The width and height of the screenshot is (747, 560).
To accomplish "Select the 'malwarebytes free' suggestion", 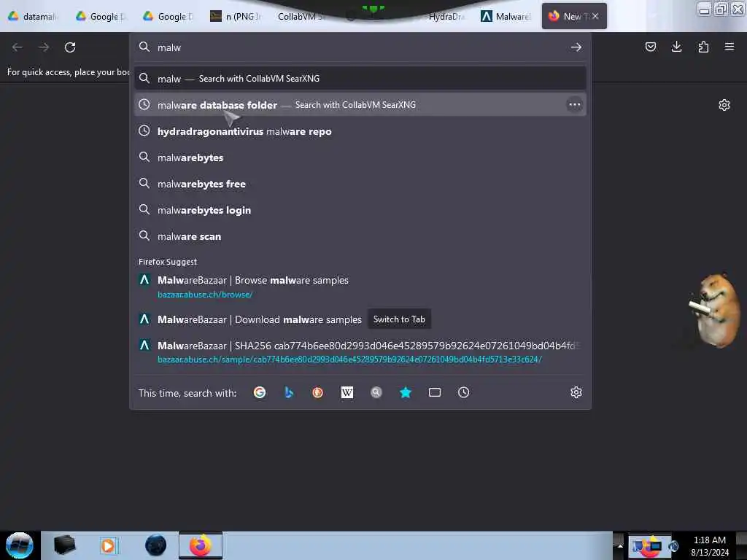I will 360,183.
